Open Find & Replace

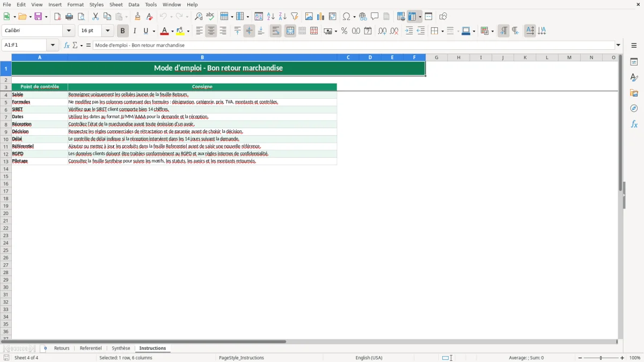click(199, 17)
